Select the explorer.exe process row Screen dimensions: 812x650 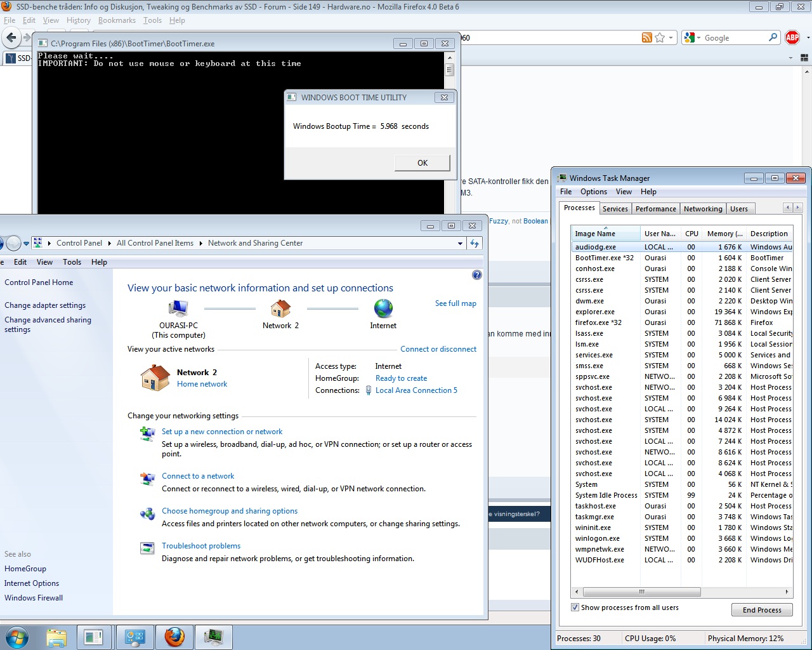[682, 312]
